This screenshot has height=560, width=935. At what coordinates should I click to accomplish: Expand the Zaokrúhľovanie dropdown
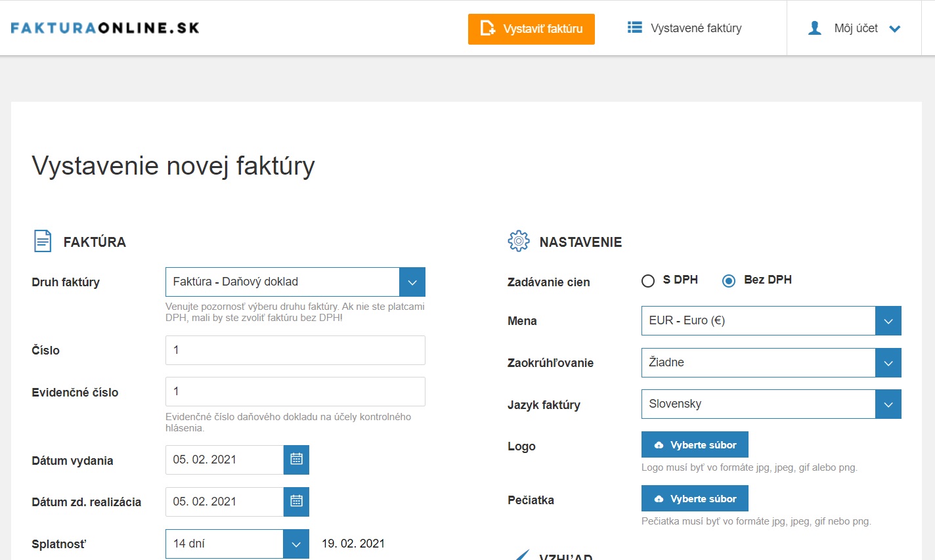(888, 363)
